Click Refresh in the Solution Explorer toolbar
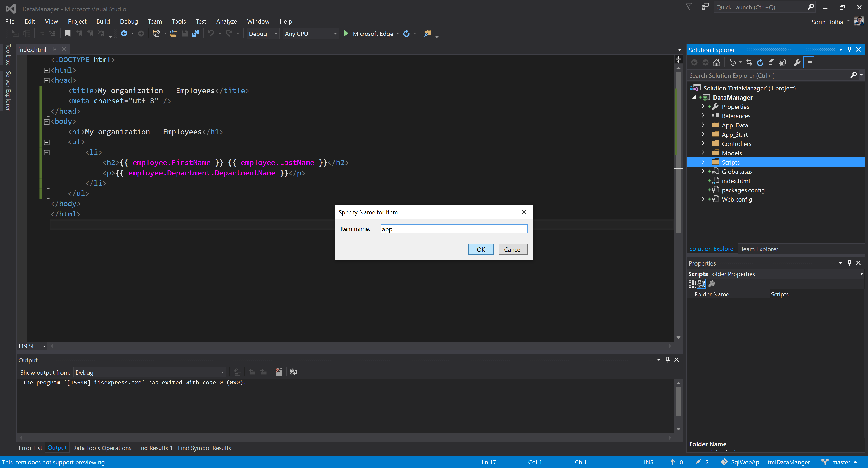 760,63
